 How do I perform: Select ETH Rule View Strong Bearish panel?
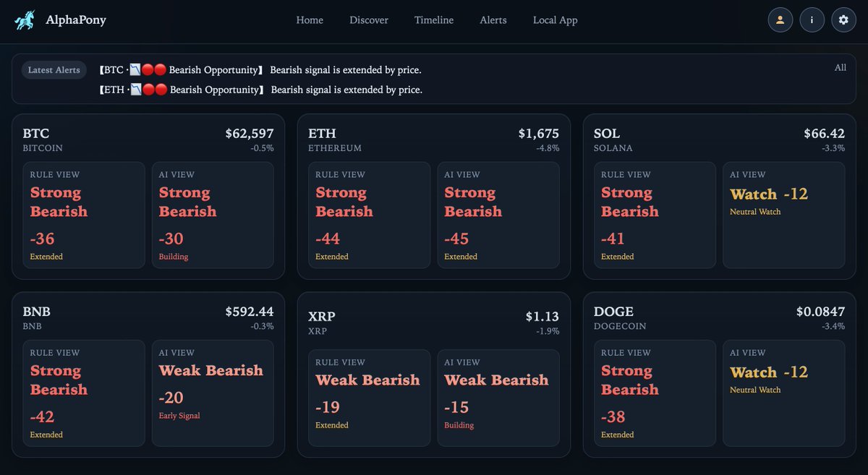[370, 215]
